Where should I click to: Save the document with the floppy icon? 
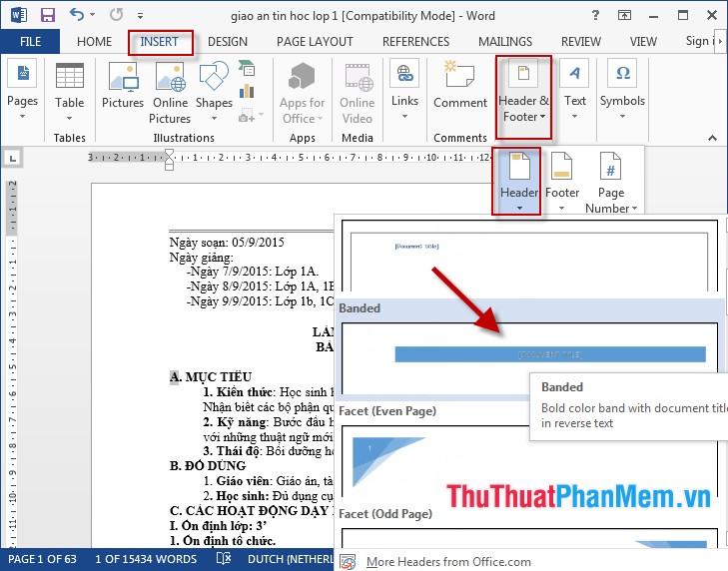click(x=48, y=15)
